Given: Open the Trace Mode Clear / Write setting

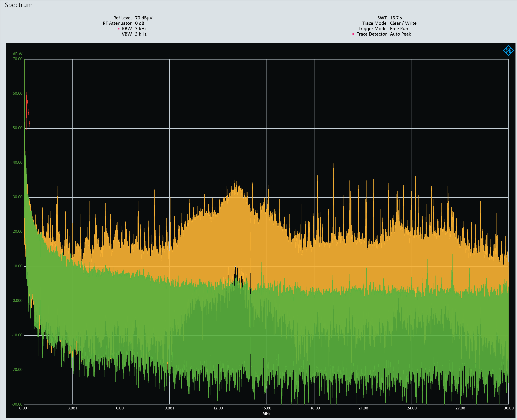Looking at the screenshot, I should coord(403,23).
